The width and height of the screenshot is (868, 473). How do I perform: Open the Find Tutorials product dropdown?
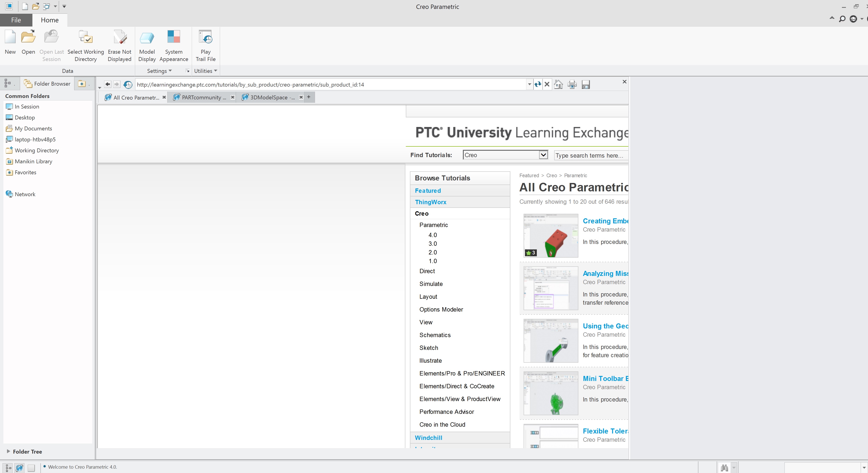pos(543,155)
